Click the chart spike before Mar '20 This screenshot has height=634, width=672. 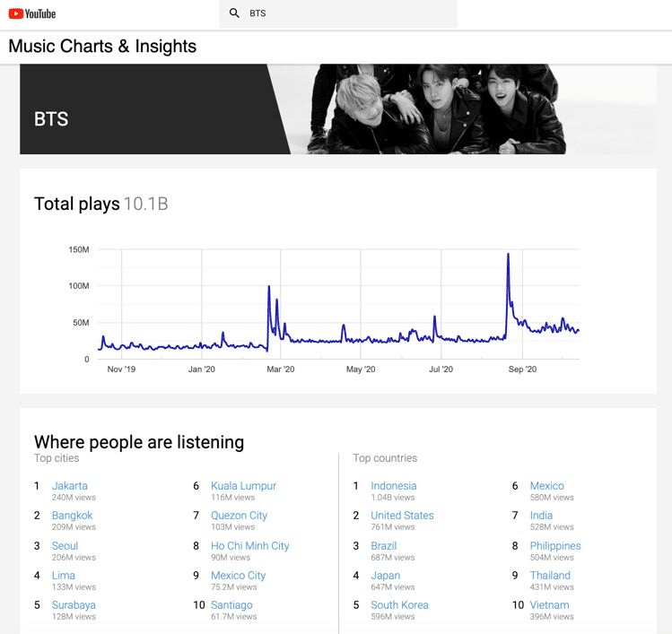pos(269,286)
